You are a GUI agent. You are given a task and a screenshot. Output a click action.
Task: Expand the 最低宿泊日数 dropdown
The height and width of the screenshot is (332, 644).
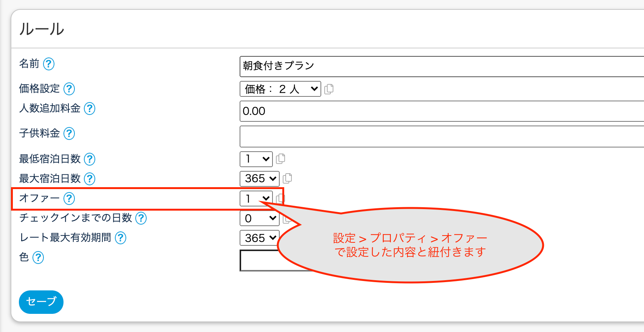click(x=256, y=159)
